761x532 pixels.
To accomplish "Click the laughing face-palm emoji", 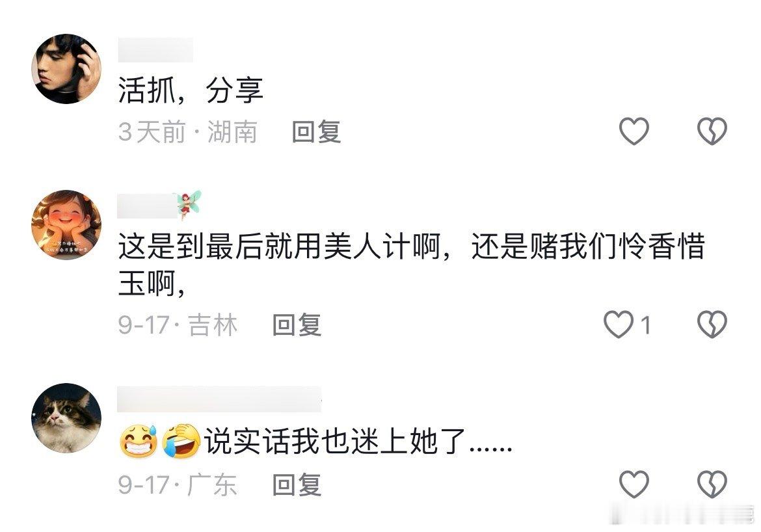I will pos(181,441).
